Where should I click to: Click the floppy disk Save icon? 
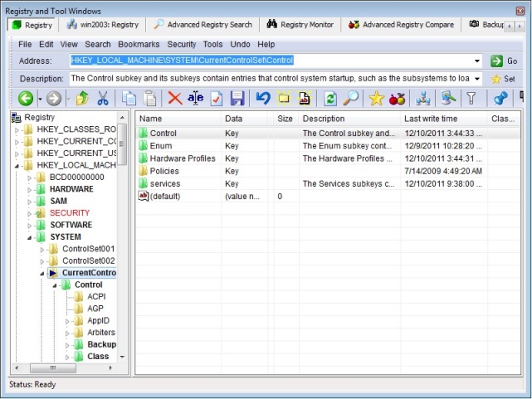(237, 99)
